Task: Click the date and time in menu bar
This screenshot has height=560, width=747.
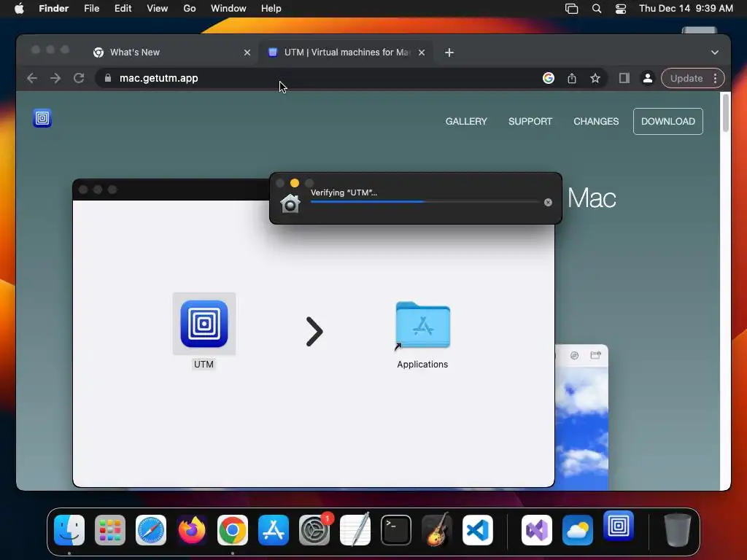Action: [x=686, y=9]
